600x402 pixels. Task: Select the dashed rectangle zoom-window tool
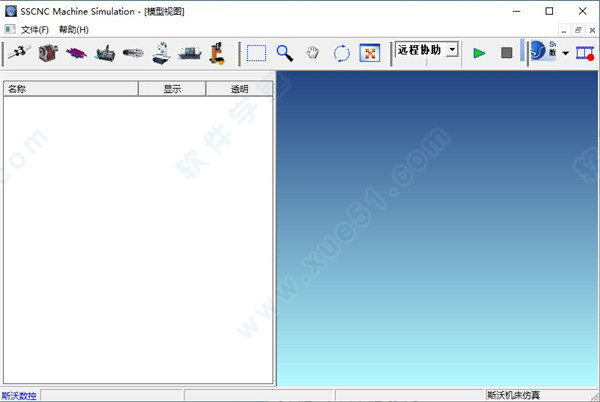(257, 53)
